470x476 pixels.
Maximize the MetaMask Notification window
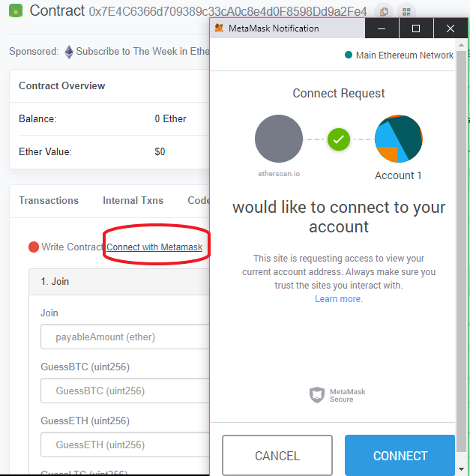coord(416,28)
